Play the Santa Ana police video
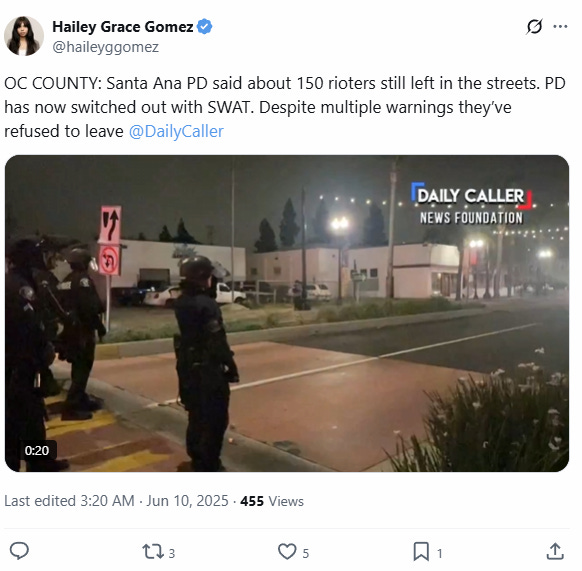Viewport: 582px width, 571px height. point(287,313)
